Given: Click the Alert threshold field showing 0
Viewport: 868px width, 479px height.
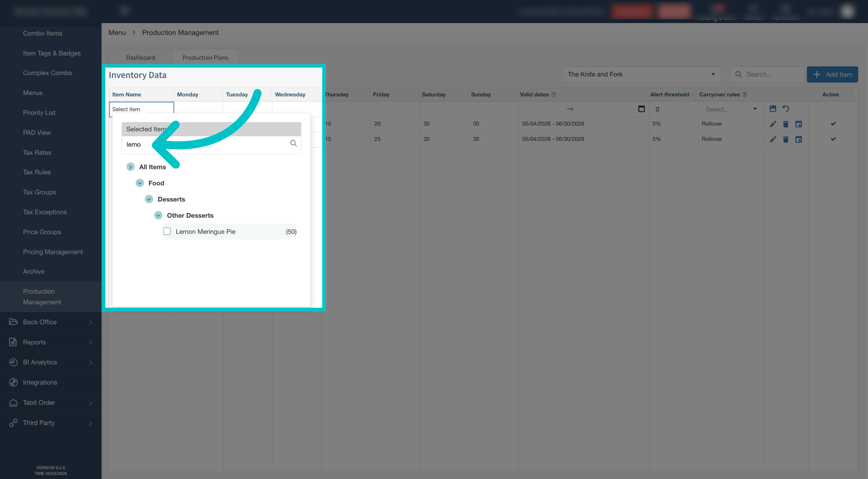Looking at the screenshot, I should point(673,109).
